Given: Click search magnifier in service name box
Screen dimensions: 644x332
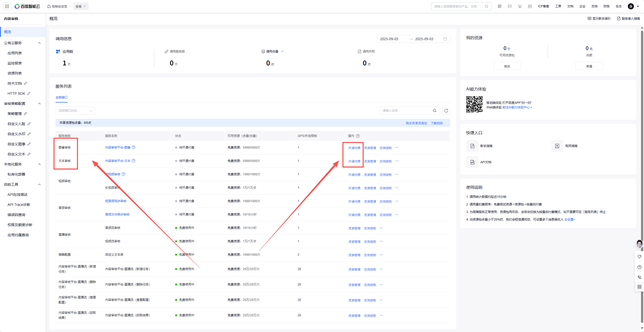Looking at the screenshot, I should [x=435, y=111].
